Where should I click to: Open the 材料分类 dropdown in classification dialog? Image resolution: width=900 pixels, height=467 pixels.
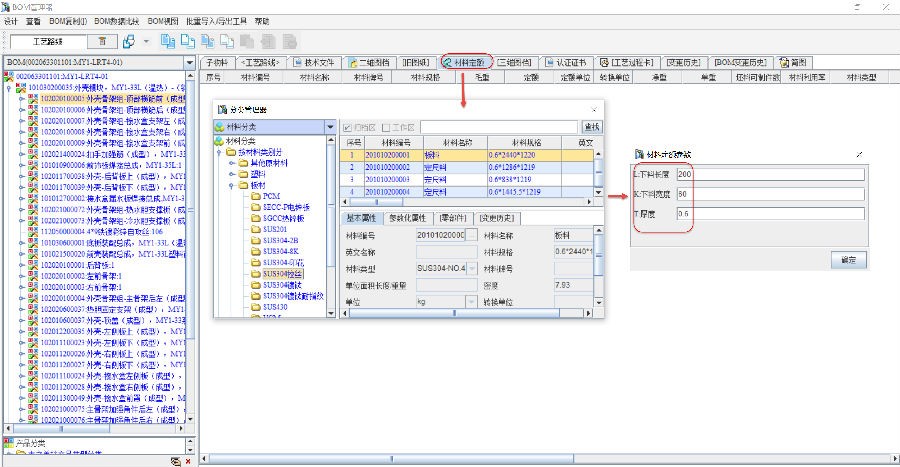click(331, 127)
